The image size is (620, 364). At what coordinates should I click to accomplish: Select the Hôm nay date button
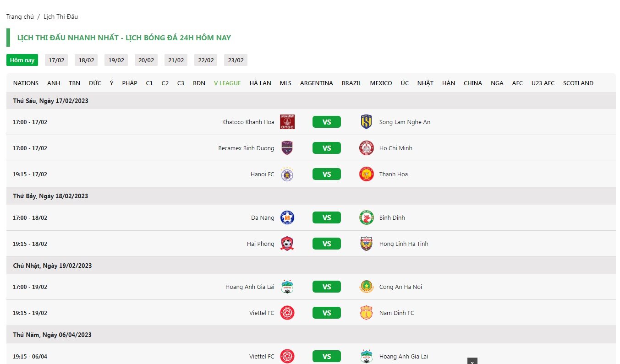pyautogui.click(x=22, y=60)
